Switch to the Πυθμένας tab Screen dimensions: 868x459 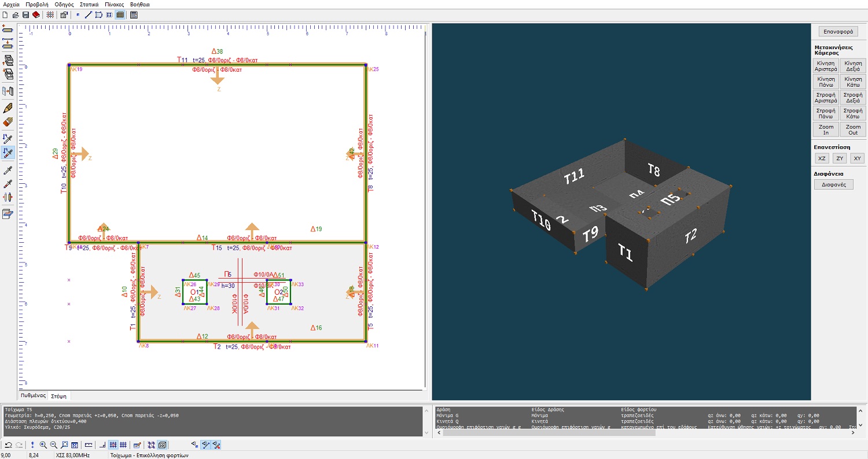point(33,395)
